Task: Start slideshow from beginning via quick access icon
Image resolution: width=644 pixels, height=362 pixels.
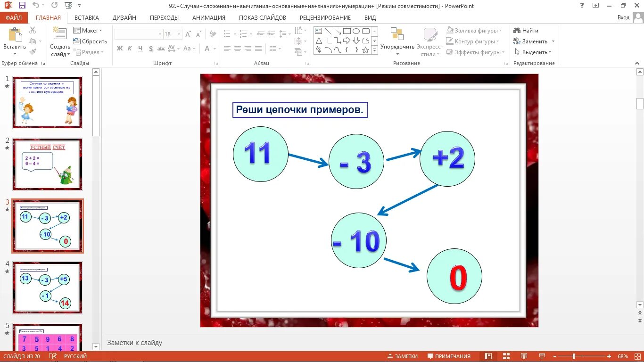Action: pos(69,6)
